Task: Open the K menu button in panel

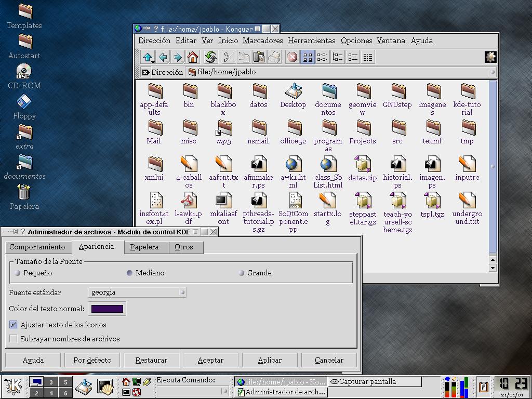Action: click(x=14, y=387)
